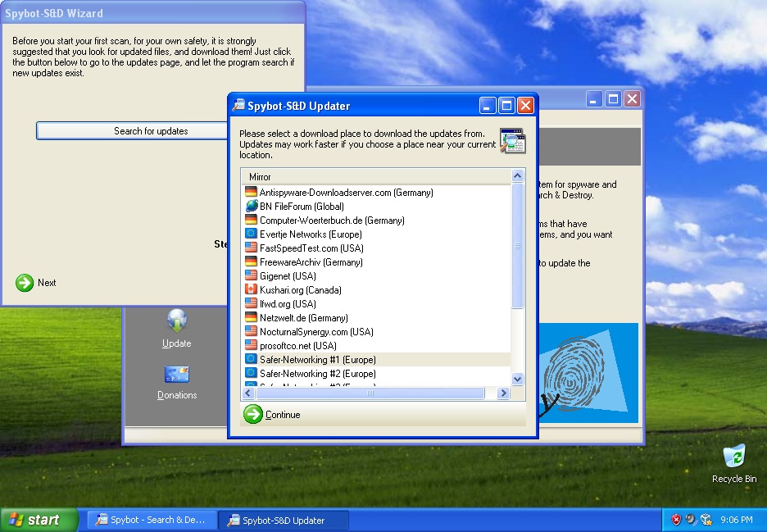Click the horizontal scrollbar thumb in the mirror list
This screenshot has width=767, height=532.
click(370, 393)
